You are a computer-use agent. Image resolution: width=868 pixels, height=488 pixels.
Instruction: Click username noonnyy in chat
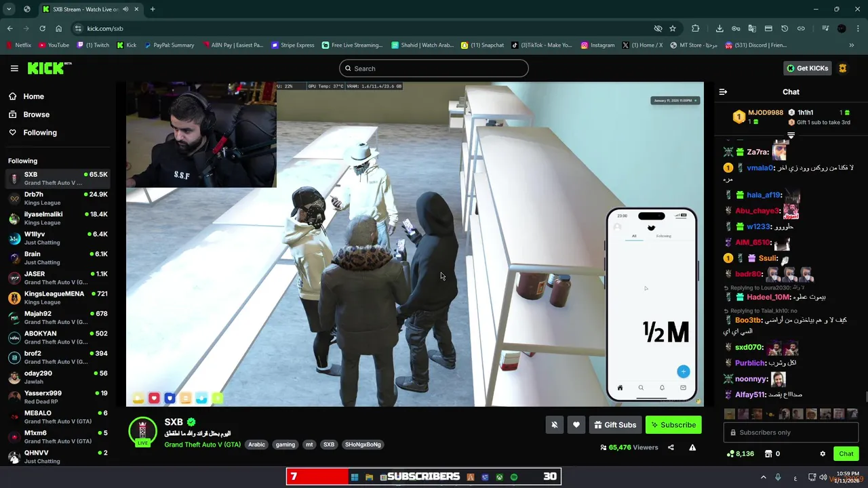[751, 379]
